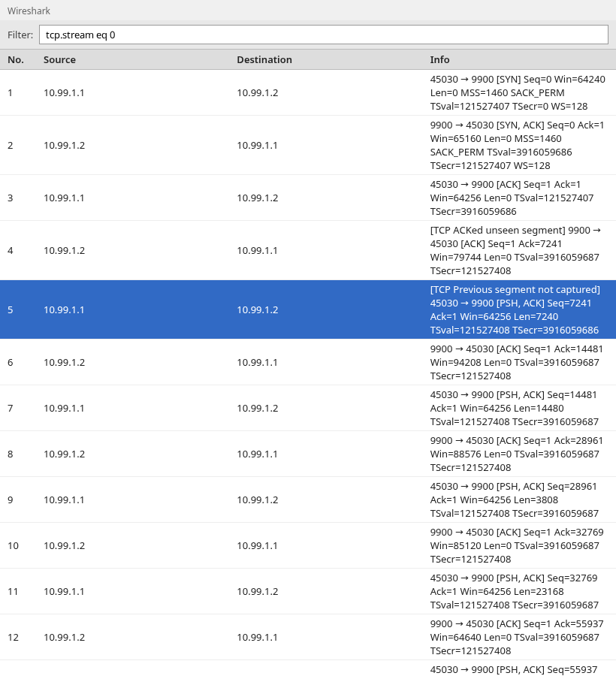Click source 10.99.1.2 in packet 2
Viewport: 616px width, 676px height.
pyautogui.click(x=65, y=145)
